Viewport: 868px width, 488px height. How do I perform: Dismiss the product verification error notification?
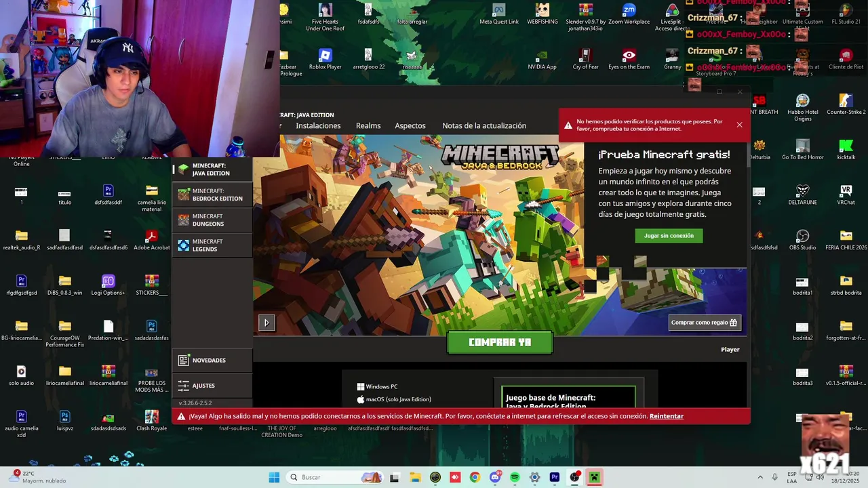pos(739,125)
